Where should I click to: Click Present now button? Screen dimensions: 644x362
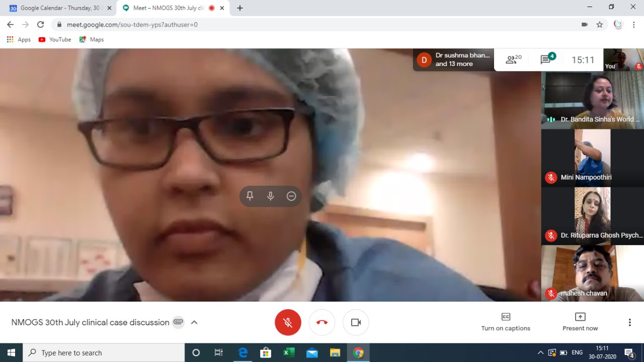point(580,322)
